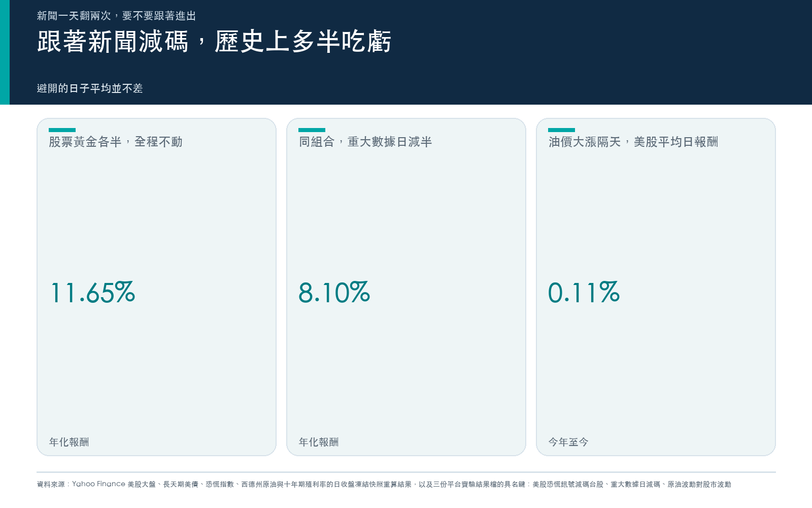Click the 11.65% value
The height and width of the screenshot is (508, 812).
92,293
